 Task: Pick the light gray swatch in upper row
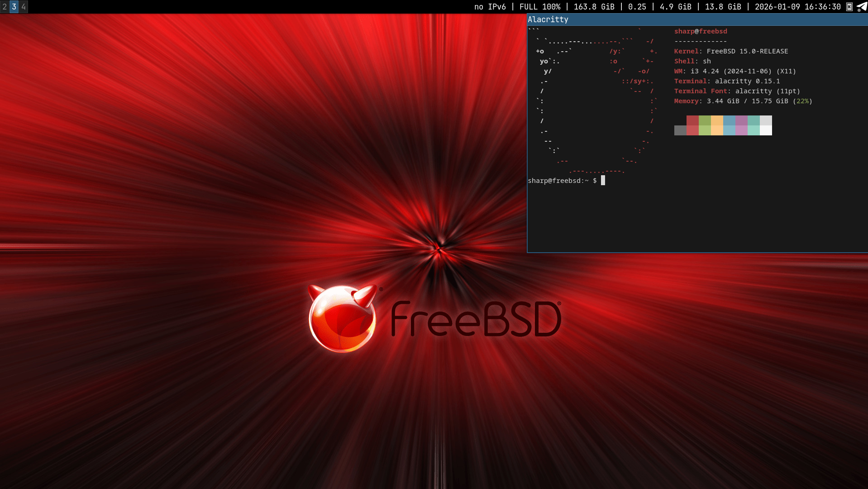pos(766,120)
